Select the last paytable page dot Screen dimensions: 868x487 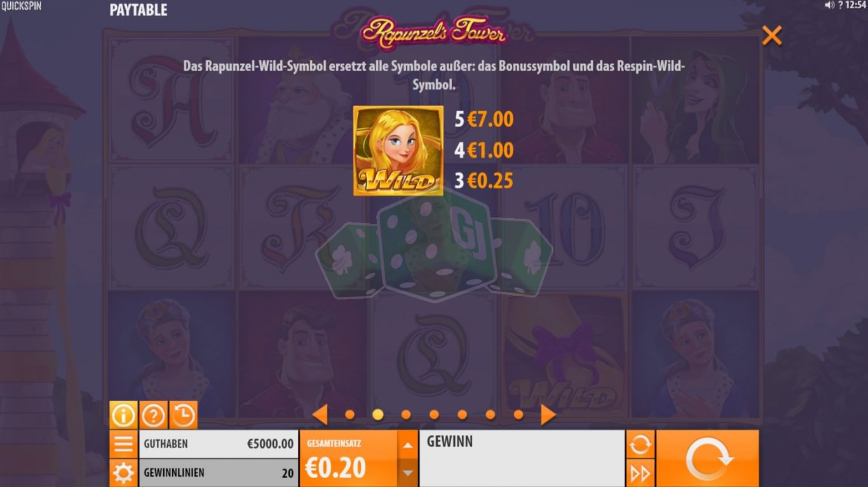(519, 415)
